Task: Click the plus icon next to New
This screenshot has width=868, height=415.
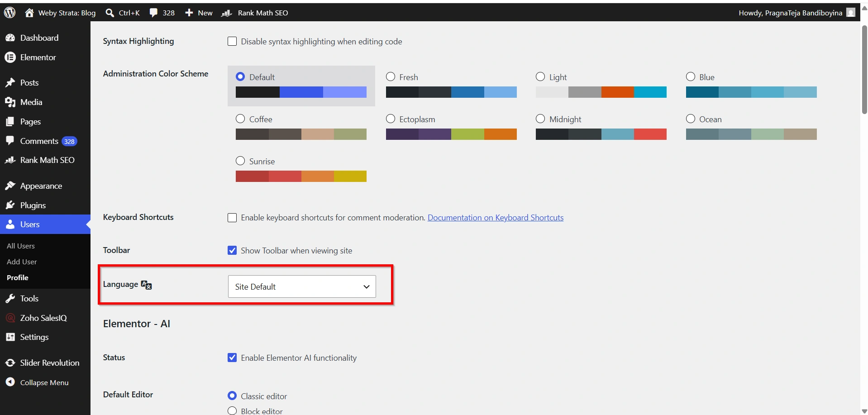Action: coord(189,13)
